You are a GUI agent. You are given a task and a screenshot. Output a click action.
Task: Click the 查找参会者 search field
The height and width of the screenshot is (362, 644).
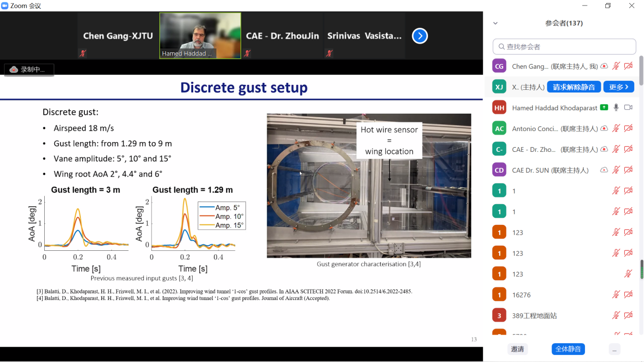click(x=564, y=47)
